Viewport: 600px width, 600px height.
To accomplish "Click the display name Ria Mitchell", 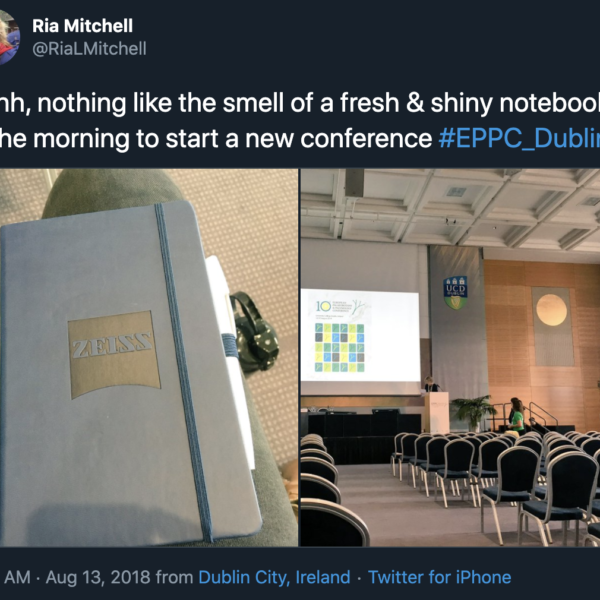I will click(82, 26).
